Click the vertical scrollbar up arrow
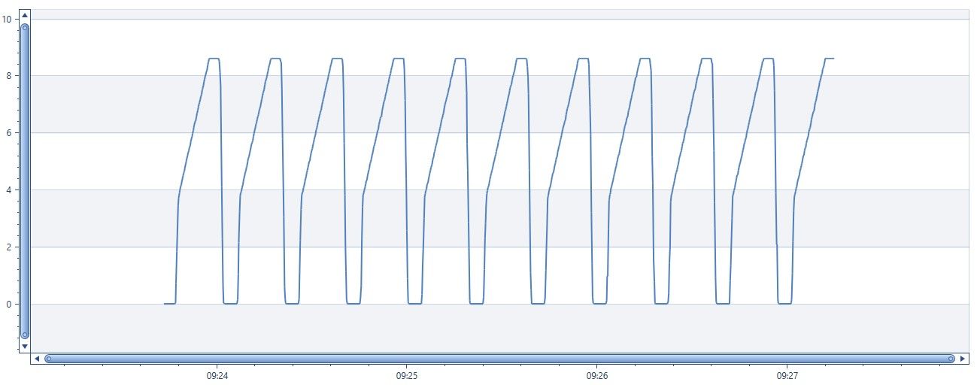The height and width of the screenshot is (385, 980). point(24,15)
